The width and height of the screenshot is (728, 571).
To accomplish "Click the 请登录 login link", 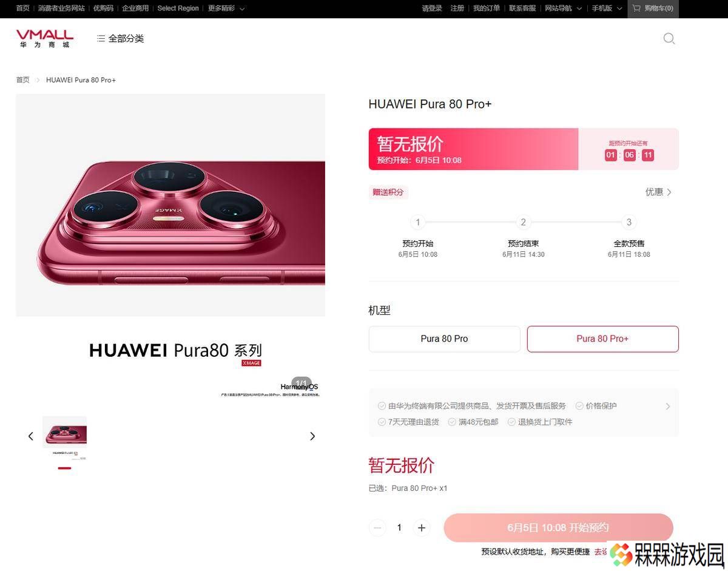I will (x=432, y=8).
